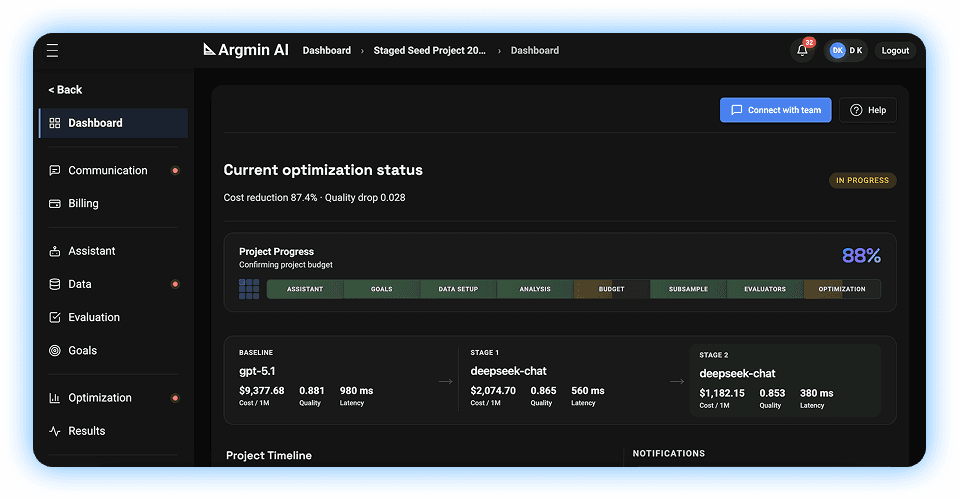Click the Confirming project budget text
Screen dimensions: 959x500
(x=286, y=265)
